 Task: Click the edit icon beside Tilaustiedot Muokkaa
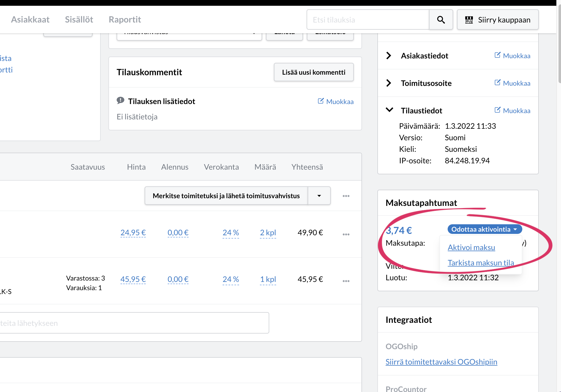pyautogui.click(x=497, y=110)
